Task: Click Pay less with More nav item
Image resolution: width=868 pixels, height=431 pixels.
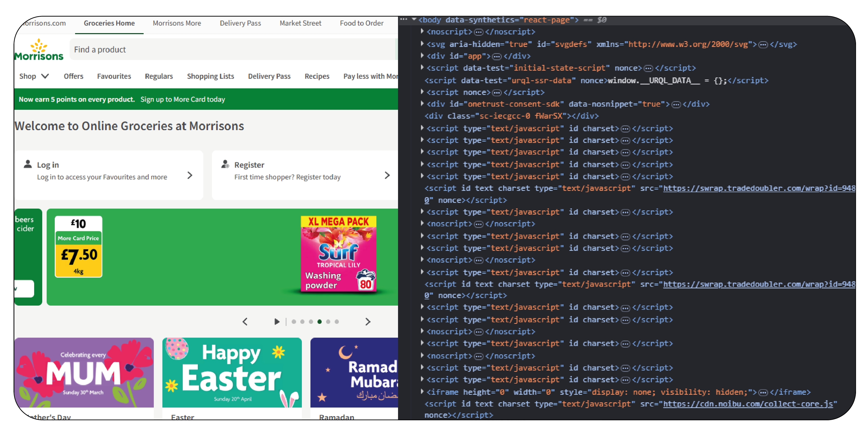Action: (x=370, y=76)
